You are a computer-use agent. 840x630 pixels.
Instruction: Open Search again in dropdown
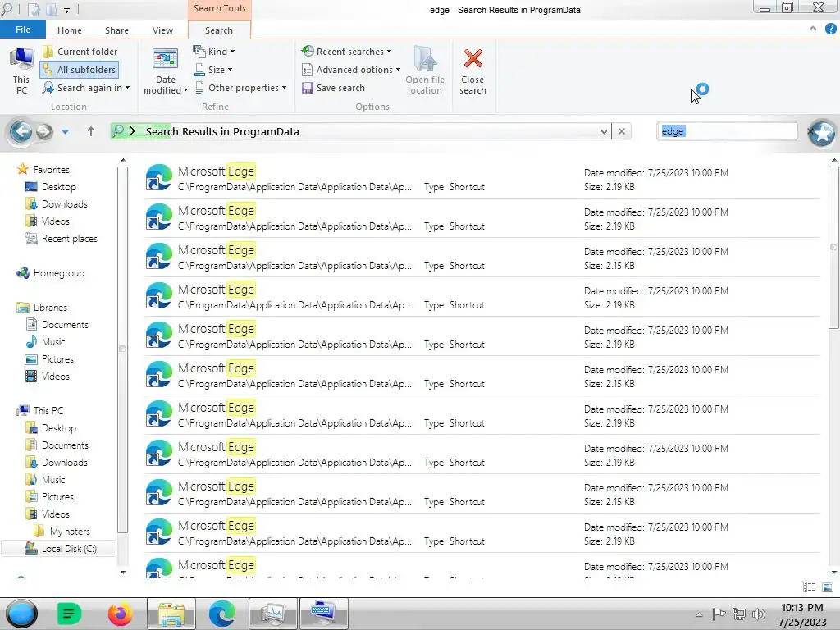[x=86, y=88]
